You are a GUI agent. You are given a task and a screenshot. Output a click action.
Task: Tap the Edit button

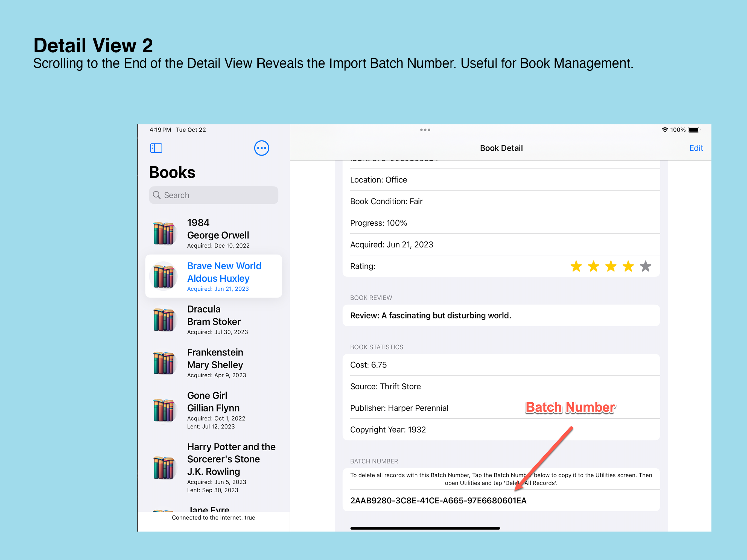(x=696, y=148)
